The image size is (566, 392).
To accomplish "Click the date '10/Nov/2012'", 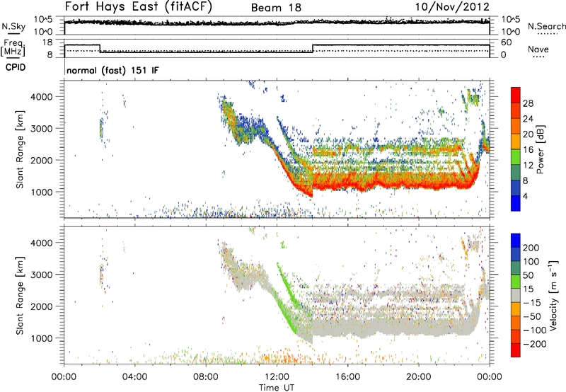I will pos(452,7).
